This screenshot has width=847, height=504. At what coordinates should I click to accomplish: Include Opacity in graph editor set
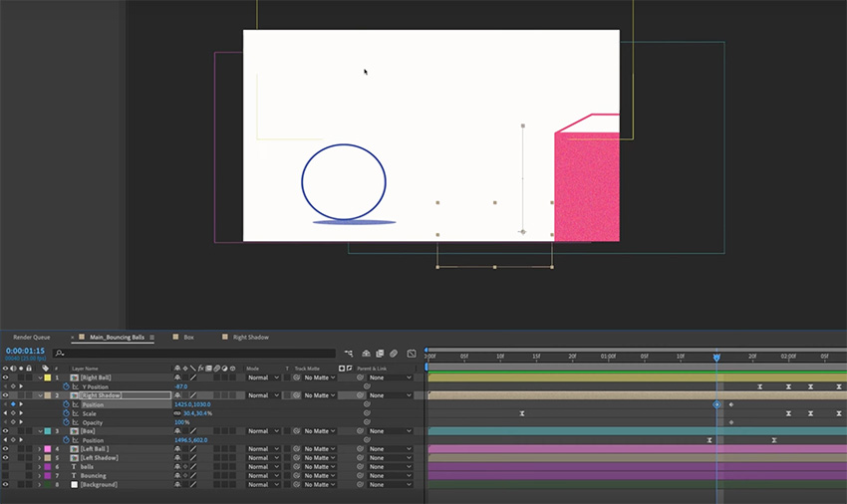[75, 422]
